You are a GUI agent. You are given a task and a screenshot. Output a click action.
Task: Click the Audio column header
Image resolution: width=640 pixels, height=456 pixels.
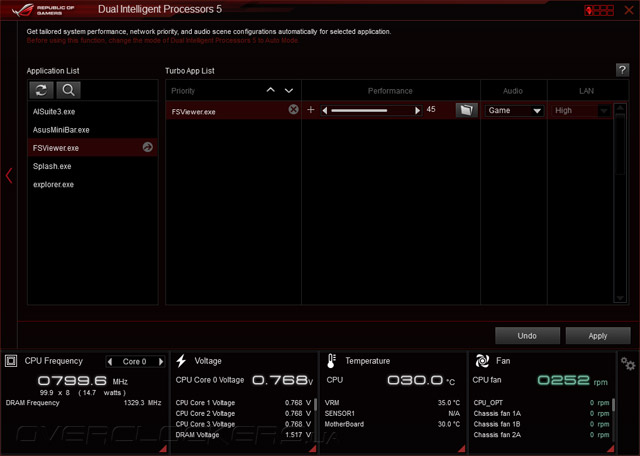click(513, 91)
